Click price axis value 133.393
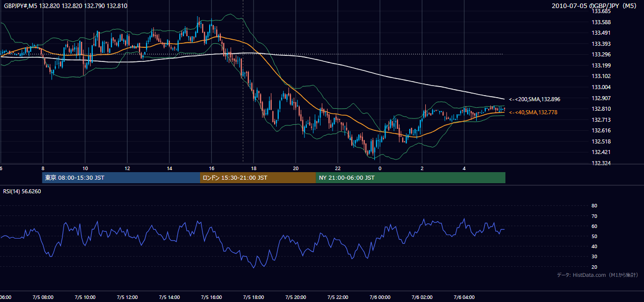Image resolution: width=644 pixels, height=302 pixels. coord(601,44)
